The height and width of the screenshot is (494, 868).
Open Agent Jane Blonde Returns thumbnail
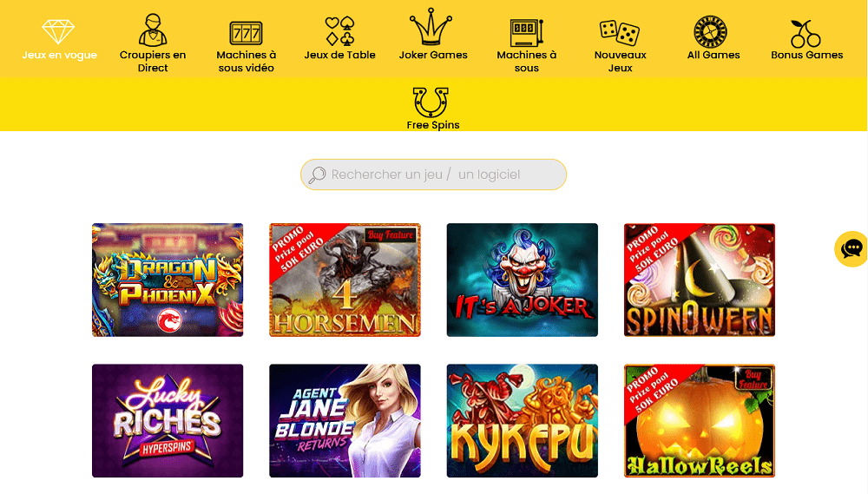pos(345,420)
